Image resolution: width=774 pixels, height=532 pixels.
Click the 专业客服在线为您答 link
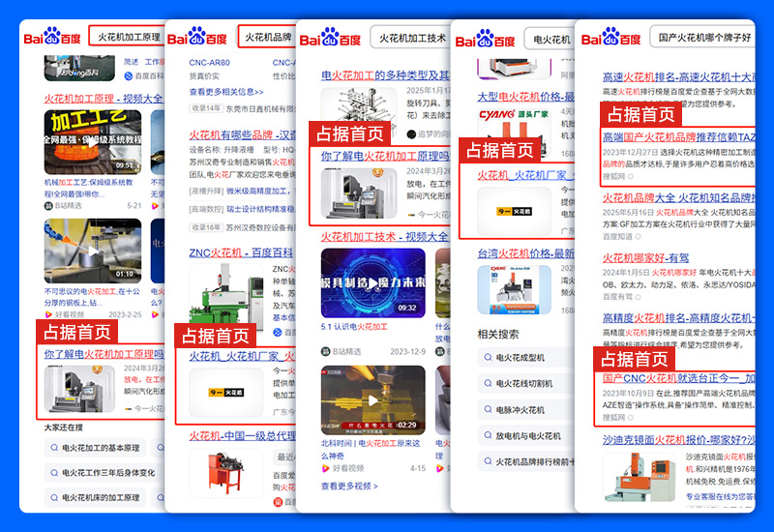720,496
